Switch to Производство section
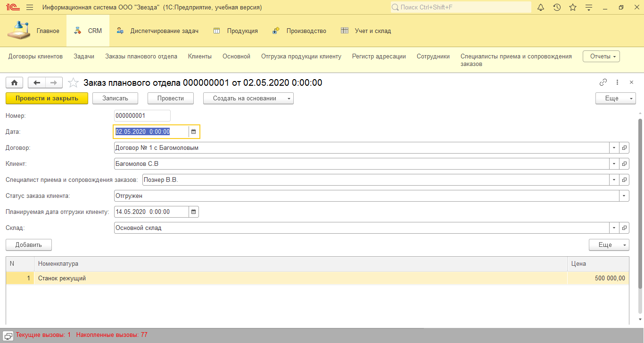Viewport: 644px width, 343px height. (300, 31)
